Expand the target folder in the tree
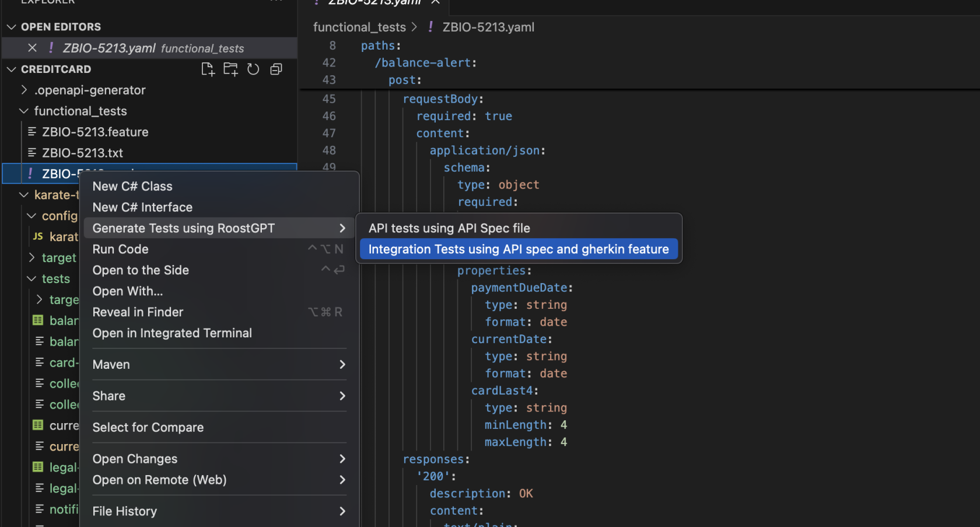Viewport: 980px width, 527px height. (x=32, y=257)
